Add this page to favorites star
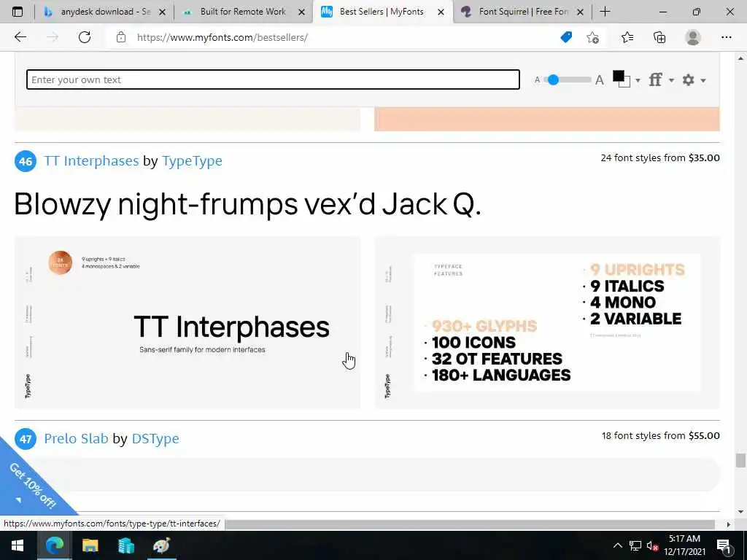Screen dimensions: 747x560 [592, 37]
